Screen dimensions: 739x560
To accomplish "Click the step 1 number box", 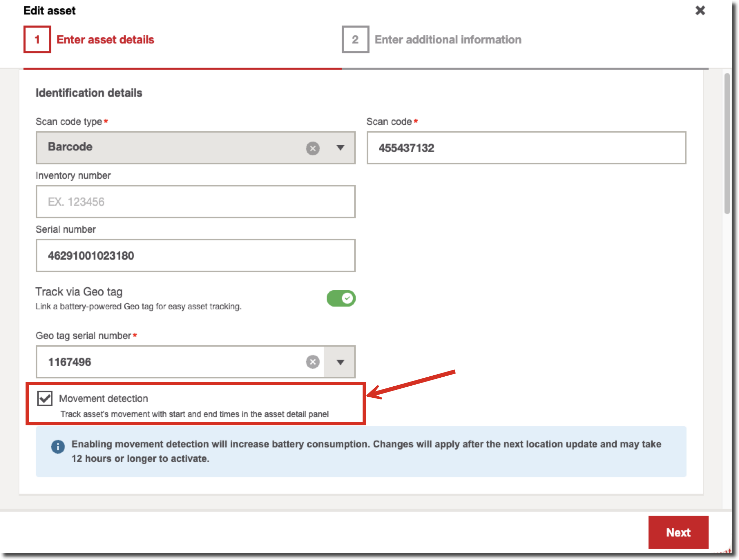I will [37, 40].
